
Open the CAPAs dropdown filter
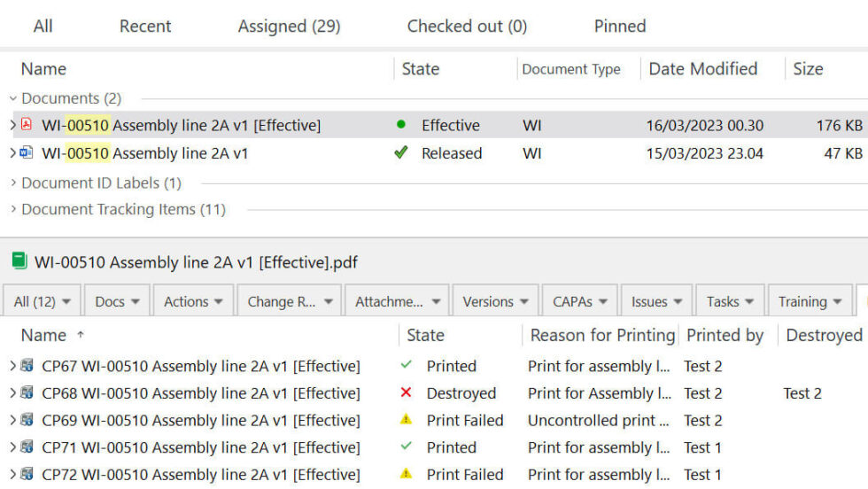(579, 301)
